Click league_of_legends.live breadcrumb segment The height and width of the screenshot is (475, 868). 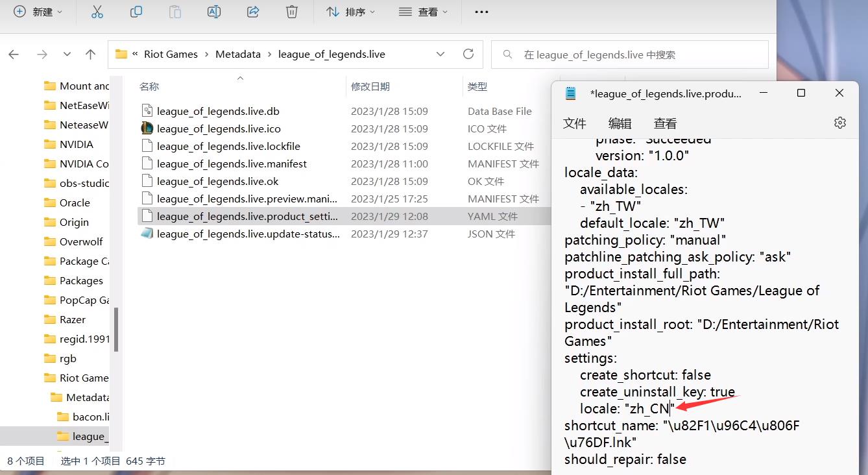pos(332,55)
